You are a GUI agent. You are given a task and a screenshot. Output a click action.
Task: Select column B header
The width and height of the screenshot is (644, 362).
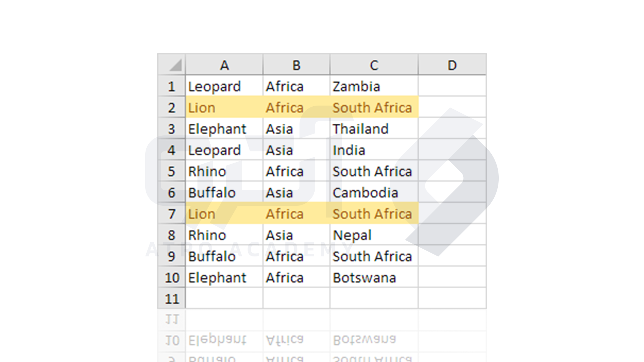(x=297, y=65)
